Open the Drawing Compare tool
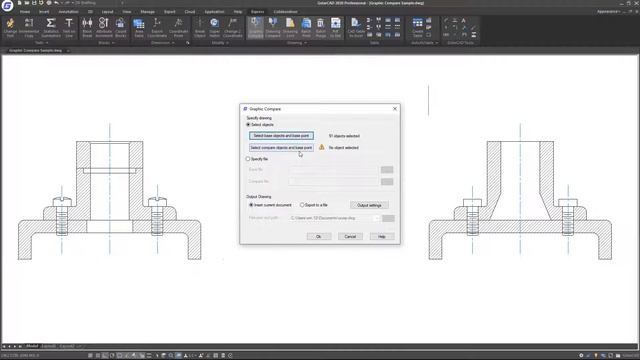This screenshot has height=360, width=640. point(273,28)
